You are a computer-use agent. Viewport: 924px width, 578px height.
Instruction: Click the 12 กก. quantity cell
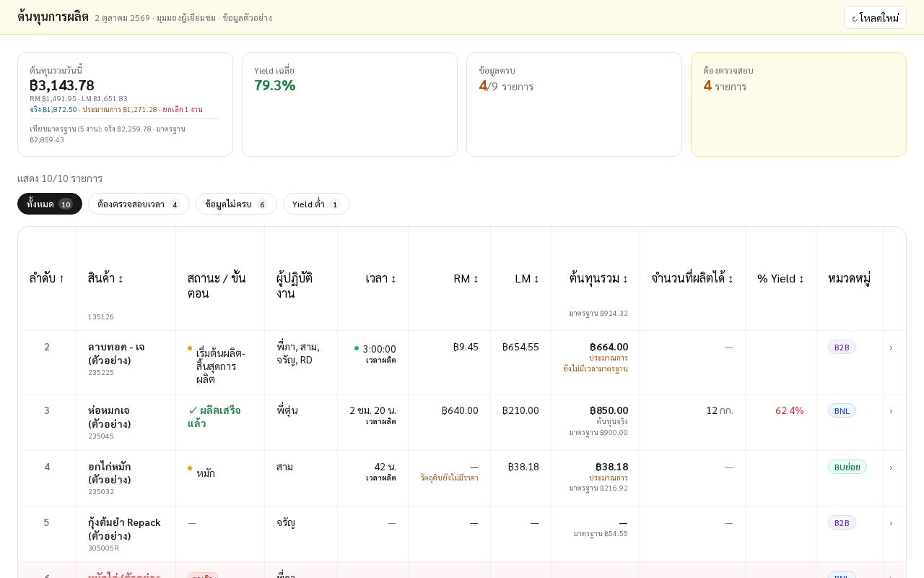719,410
